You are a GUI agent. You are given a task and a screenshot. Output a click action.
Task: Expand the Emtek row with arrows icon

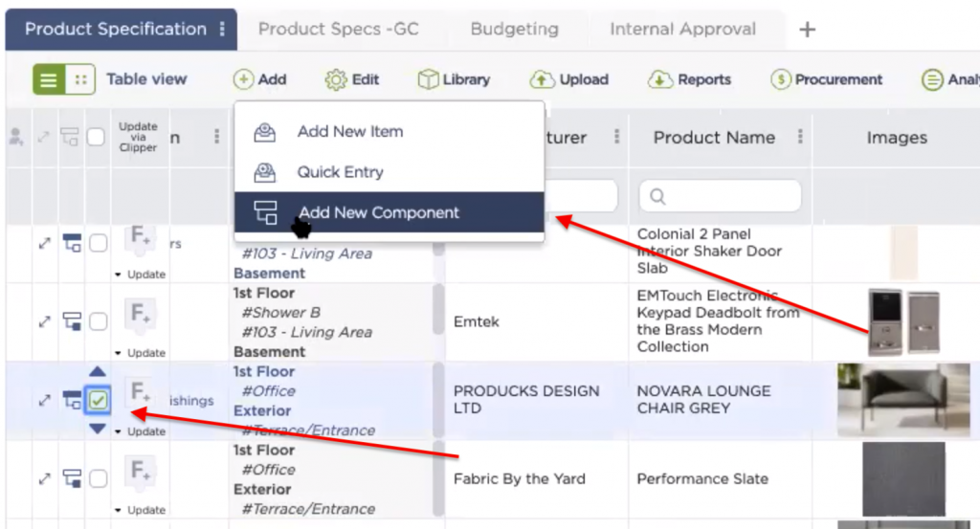point(44,322)
